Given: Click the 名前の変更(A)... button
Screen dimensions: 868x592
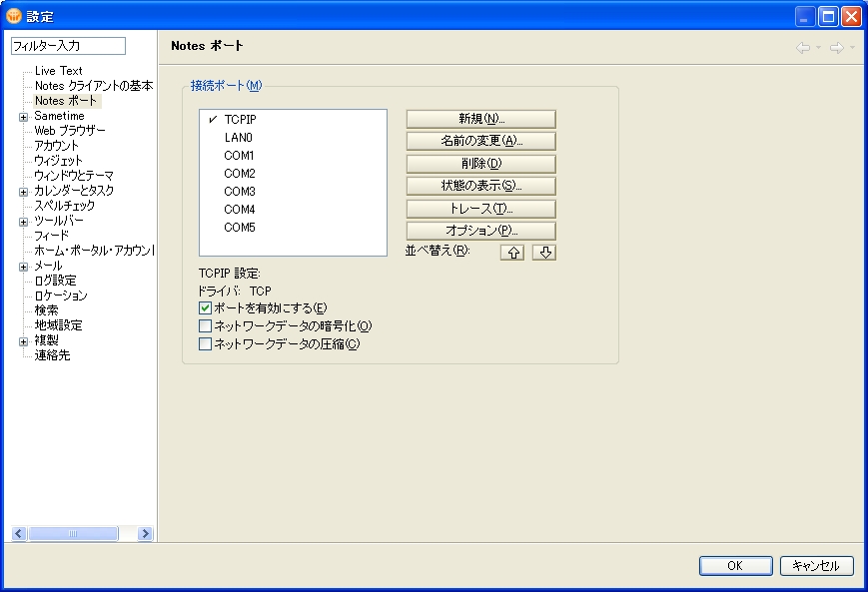Looking at the screenshot, I should tap(481, 141).
